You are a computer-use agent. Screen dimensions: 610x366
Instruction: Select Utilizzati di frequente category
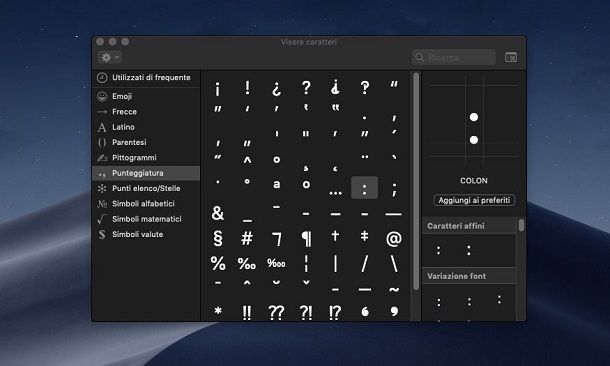(x=146, y=78)
